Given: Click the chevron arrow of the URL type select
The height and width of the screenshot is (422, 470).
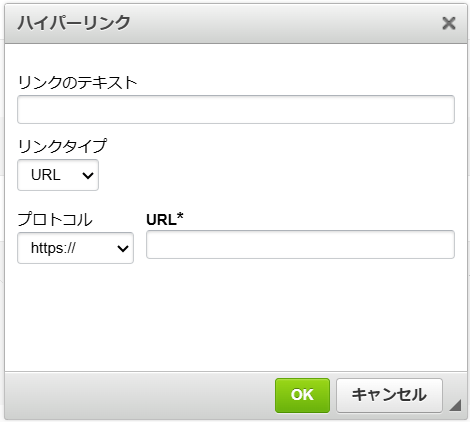Looking at the screenshot, I should click(x=88, y=175).
